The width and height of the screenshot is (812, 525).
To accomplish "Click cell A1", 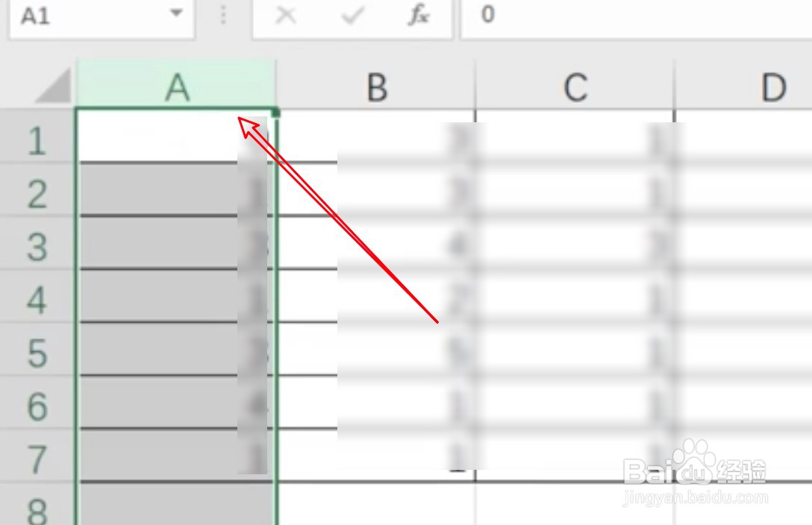I will [176, 136].
